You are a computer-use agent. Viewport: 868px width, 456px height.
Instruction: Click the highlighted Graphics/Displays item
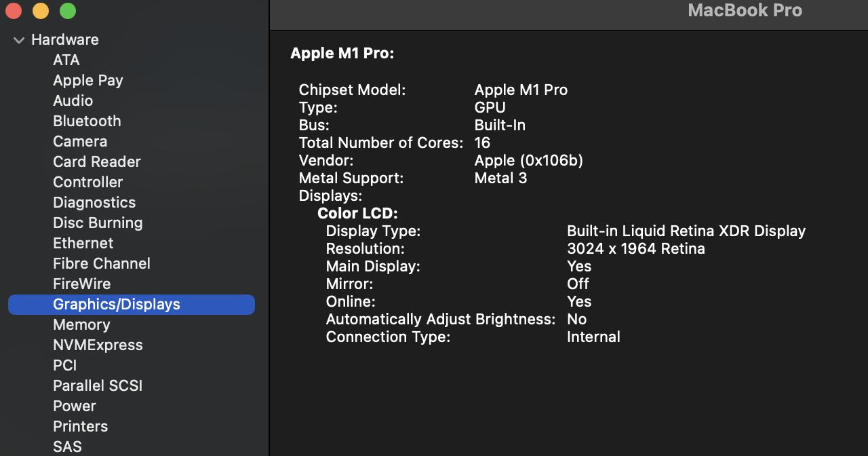pos(116,305)
